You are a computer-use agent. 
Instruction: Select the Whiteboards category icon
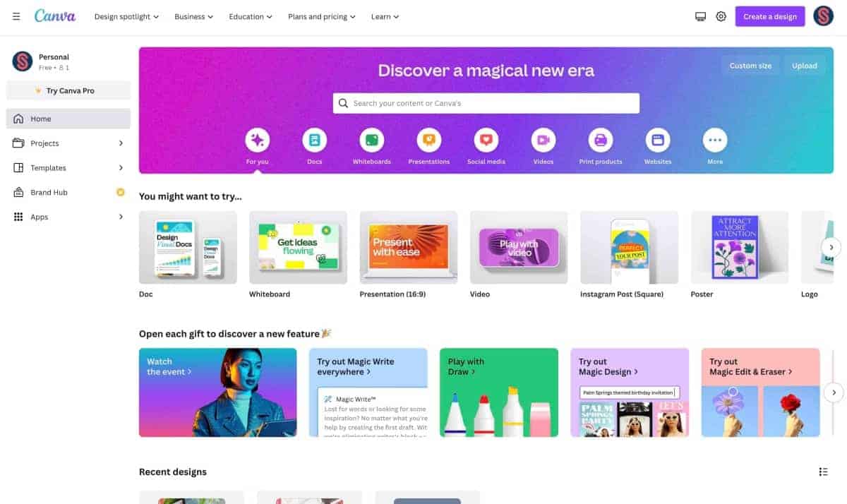(372, 140)
